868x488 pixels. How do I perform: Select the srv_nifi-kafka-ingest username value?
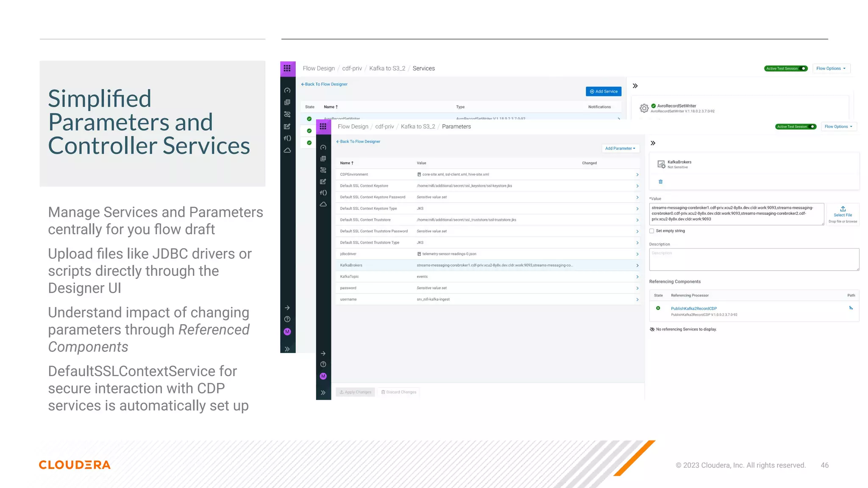(433, 299)
